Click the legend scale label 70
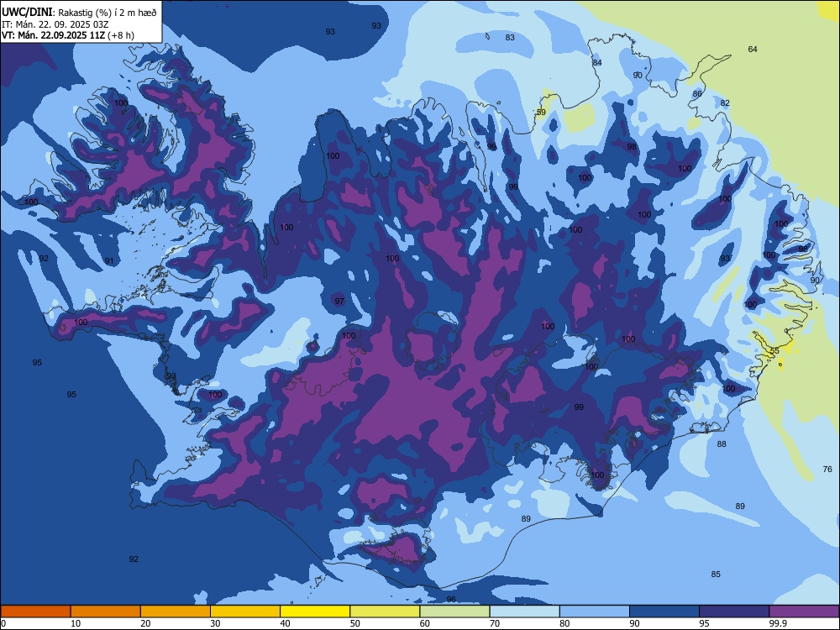 [495, 623]
